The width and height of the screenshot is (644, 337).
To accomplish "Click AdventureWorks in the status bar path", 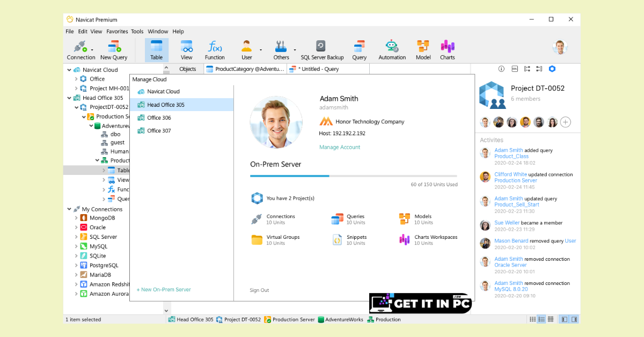I will [x=340, y=319].
